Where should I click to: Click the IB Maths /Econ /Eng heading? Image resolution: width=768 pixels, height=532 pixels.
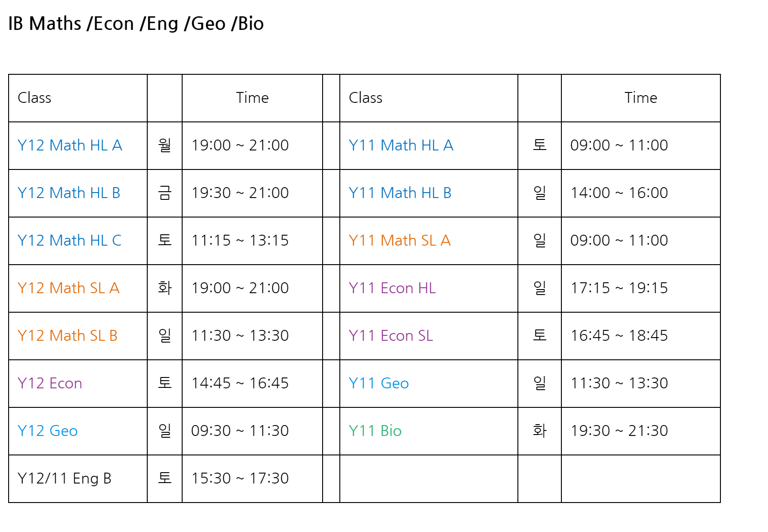tap(136, 24)
